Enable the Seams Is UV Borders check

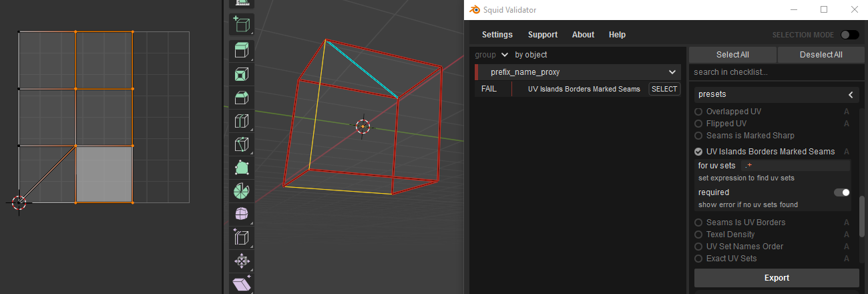pos(699,223)
